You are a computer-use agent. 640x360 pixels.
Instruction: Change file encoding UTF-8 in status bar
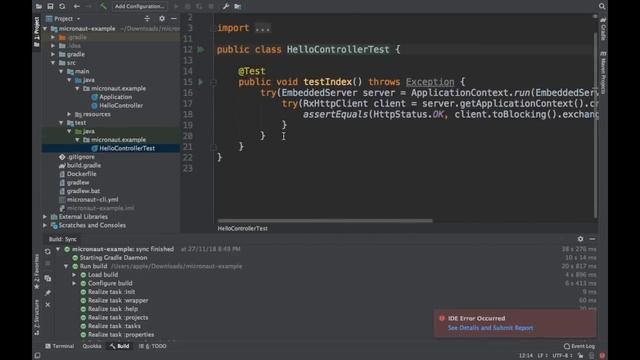click(x=563, y=356)
